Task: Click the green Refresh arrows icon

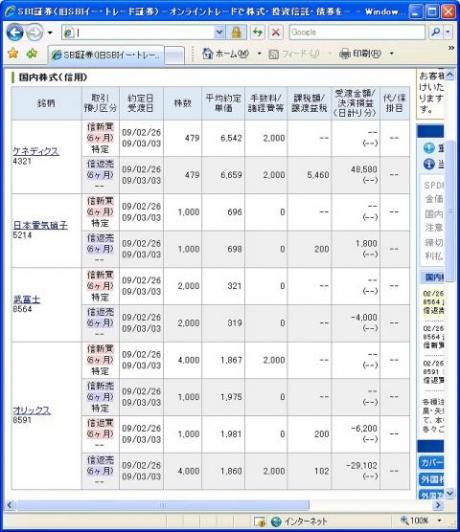Action: coord(258,33)
